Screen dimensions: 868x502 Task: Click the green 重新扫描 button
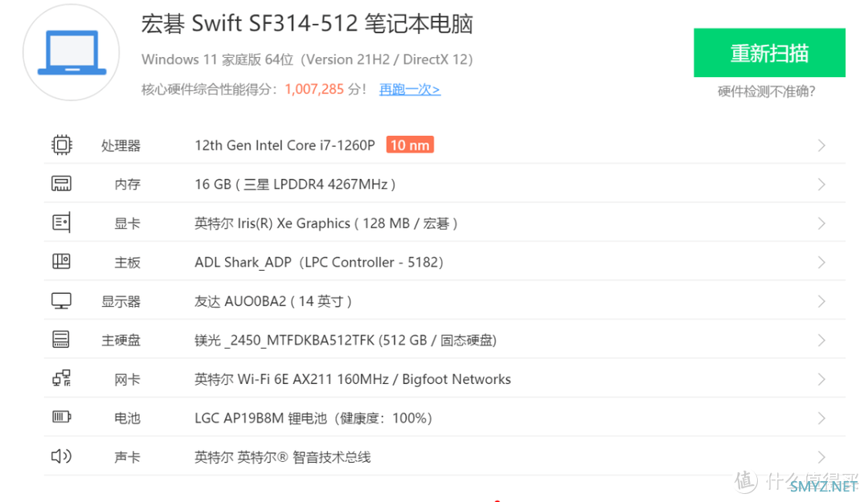(769, 52)
